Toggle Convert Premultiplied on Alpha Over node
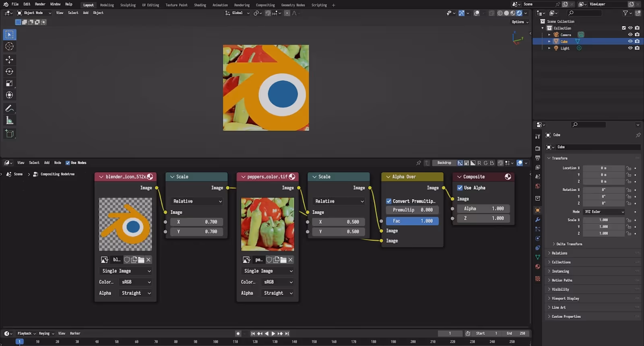This screenshot has height=346, width=644. pyautogui.click(x=389, y=201)
